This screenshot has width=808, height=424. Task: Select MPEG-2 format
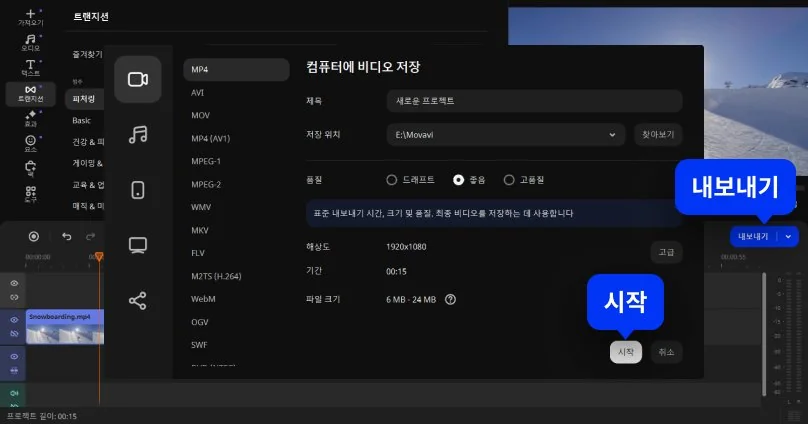206,184
